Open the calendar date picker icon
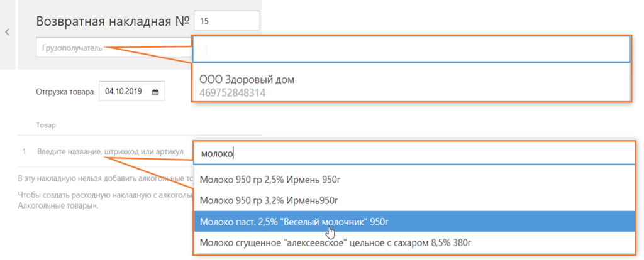 155,92
